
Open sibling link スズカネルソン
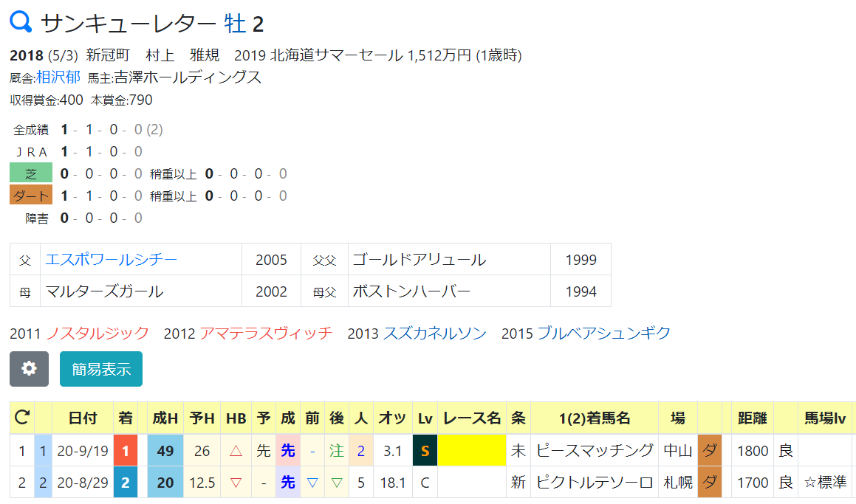(x=434, y=333)
